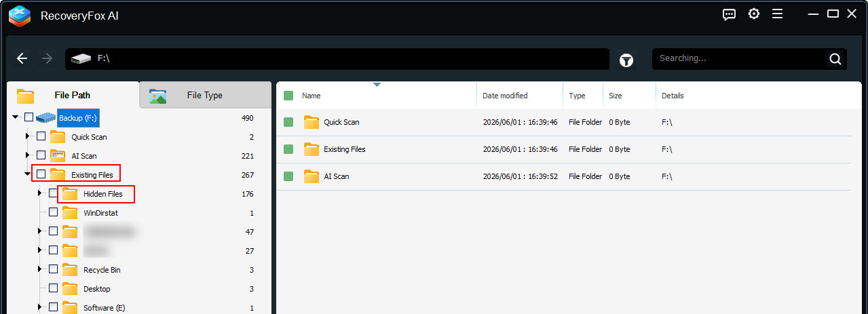The image size is (868, 314).
Task: Switch to the File Type tab
Action: tap(205, 95)
